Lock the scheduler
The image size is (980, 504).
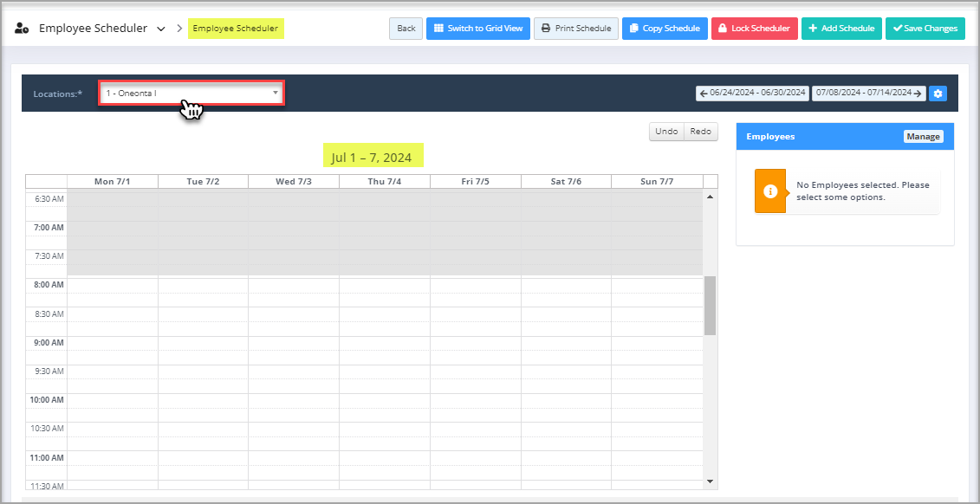coord(755,28)
